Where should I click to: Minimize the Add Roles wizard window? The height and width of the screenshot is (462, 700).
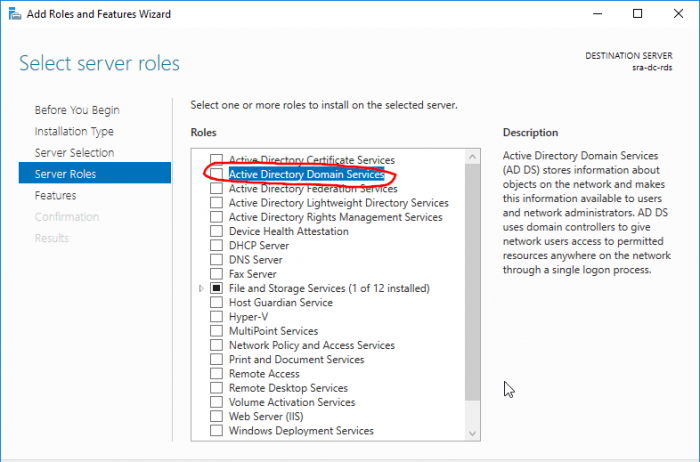pyautogui.click(x=597, y=14)
